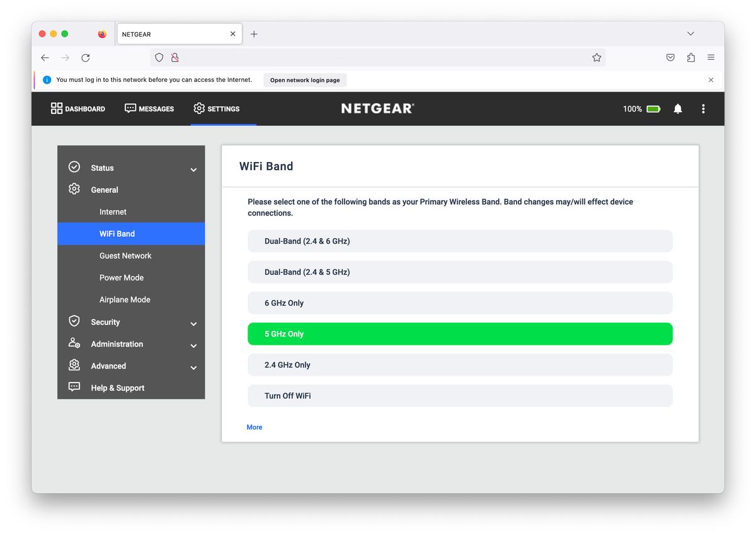Image resolution: width=756 pixels, height=535 pixels.
Task: Click the General section label
Action: [x=105, y=190]
